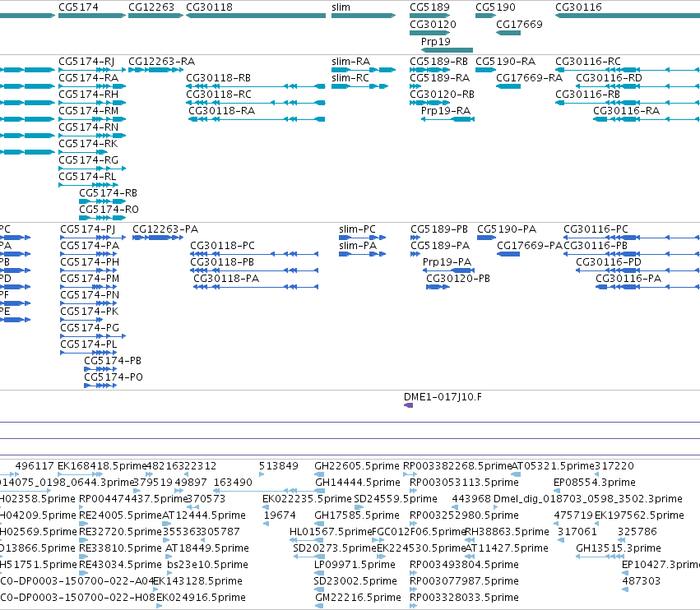Select the CG5174-RK transcript label
Viewport: 700px width, 610px height.
pos(88,144)
